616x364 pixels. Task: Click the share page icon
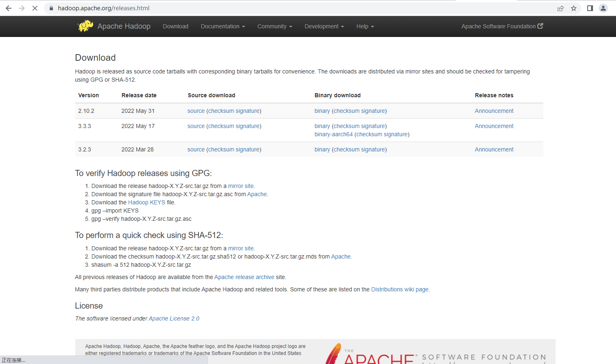point(561,8)
